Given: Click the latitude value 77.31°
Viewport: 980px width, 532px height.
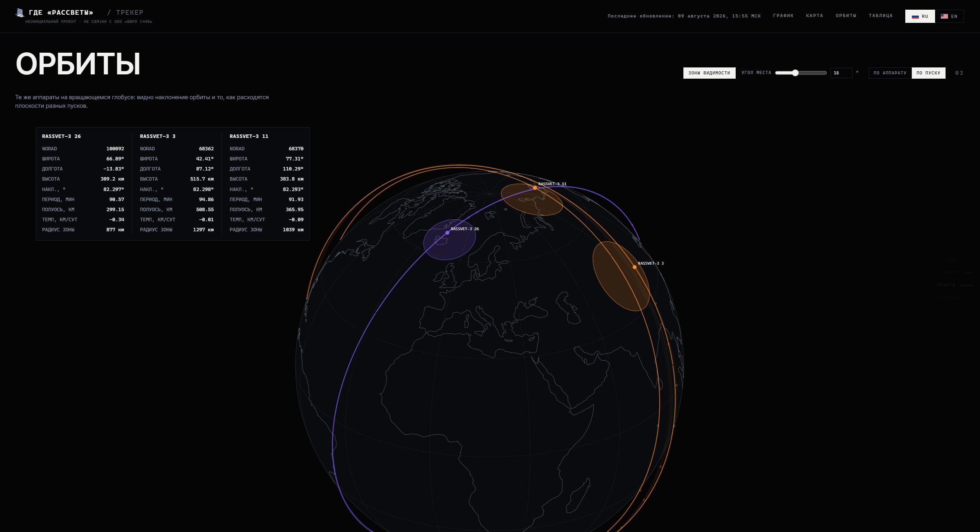Looking at the screenshot, I should coord(295,159).
